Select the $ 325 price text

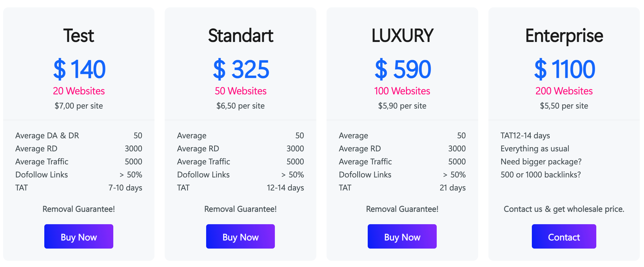(241, 69)
